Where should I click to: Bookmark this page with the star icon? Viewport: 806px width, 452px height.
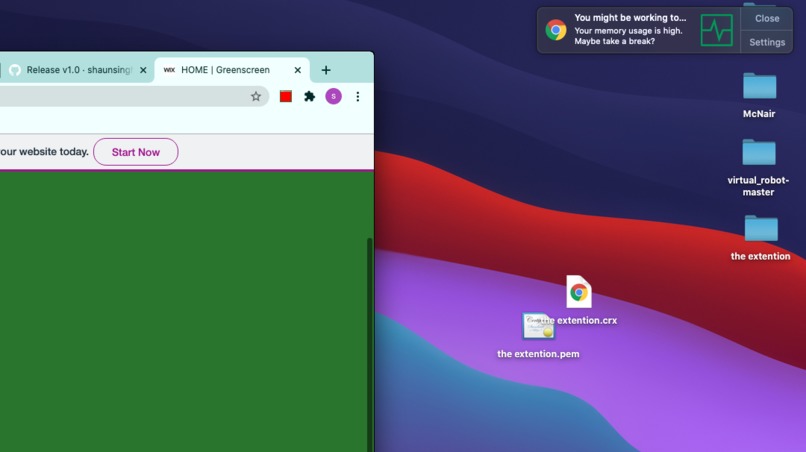tap(255, 96)
